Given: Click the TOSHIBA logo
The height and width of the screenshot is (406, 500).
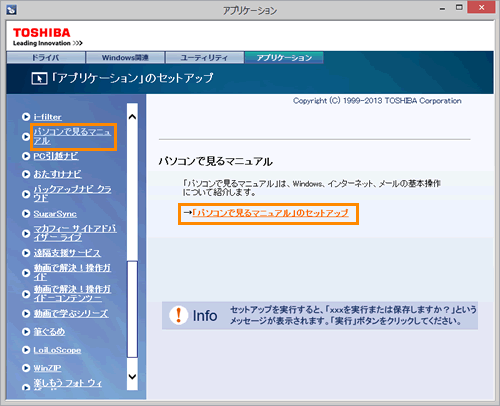Looking at the screenshot, I should pos(42,33).
